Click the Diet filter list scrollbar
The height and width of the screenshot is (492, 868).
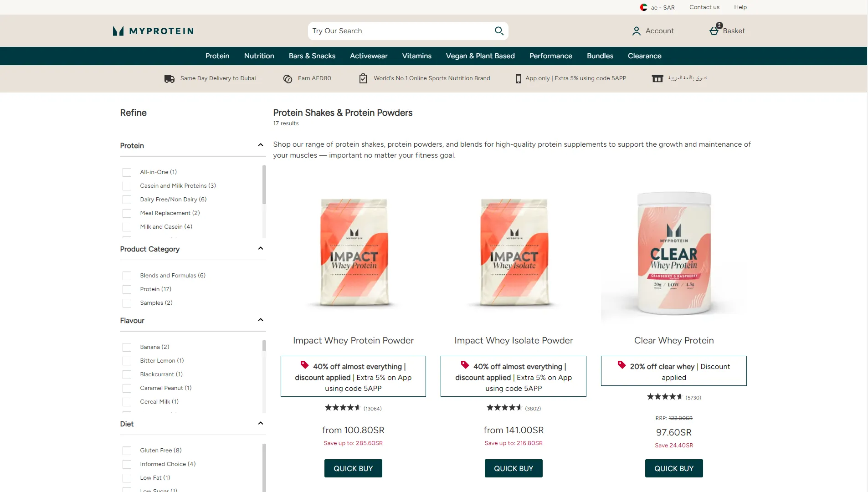264,468
